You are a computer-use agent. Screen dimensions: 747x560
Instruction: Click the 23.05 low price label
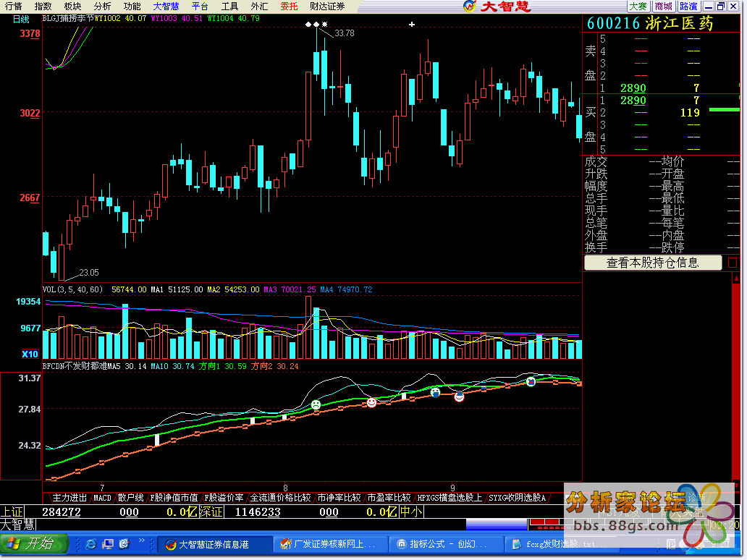(x=89, y=272)
